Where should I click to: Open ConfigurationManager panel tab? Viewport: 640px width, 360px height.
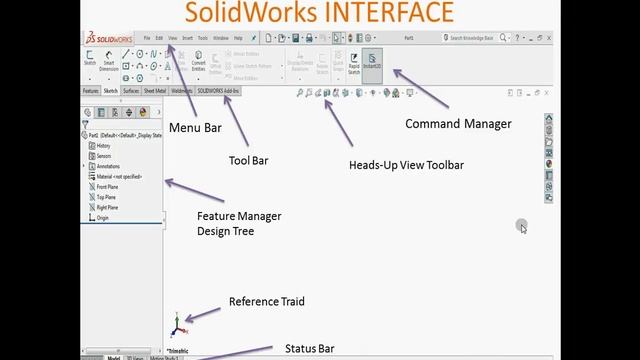[115, 112]
